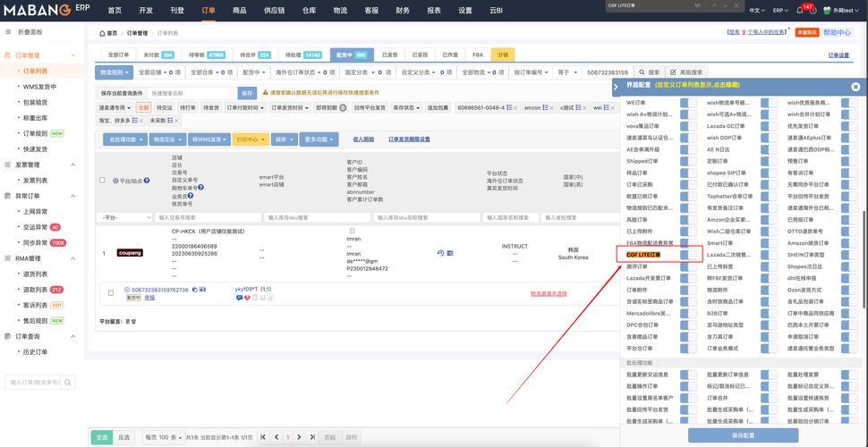Toggle the Shipped订单 switch

tap(689, 161)
